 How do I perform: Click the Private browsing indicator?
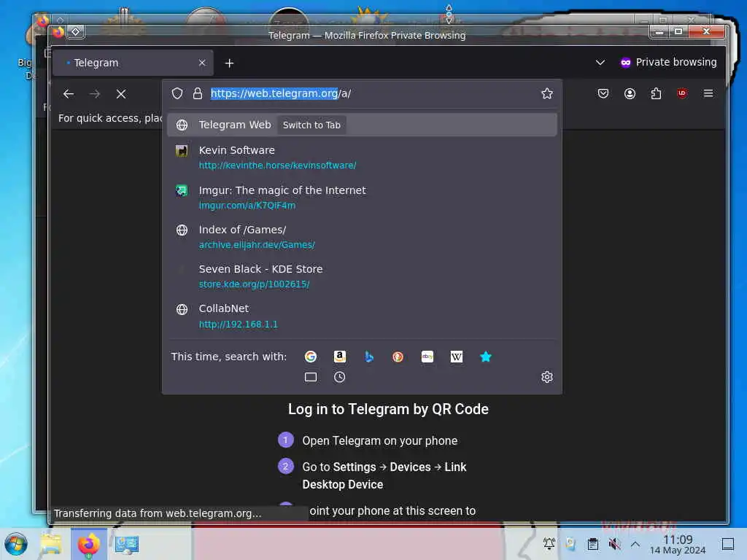[x=668, y=63]
